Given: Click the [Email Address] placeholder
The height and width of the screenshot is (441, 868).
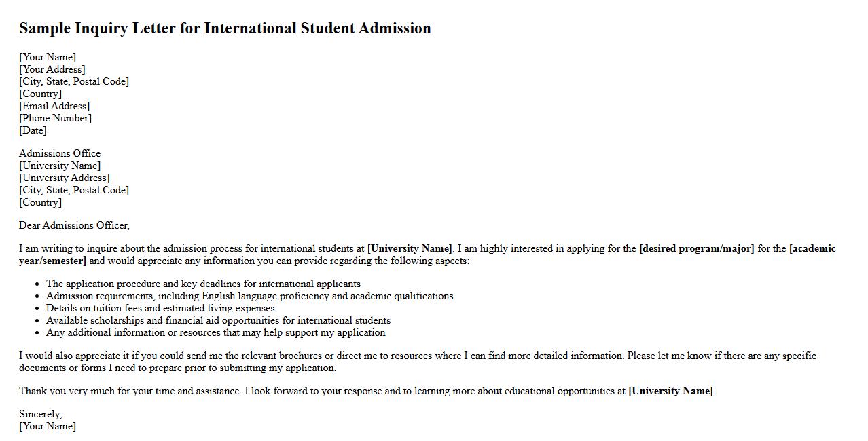Looking at the screenshot, I should 54,106.
